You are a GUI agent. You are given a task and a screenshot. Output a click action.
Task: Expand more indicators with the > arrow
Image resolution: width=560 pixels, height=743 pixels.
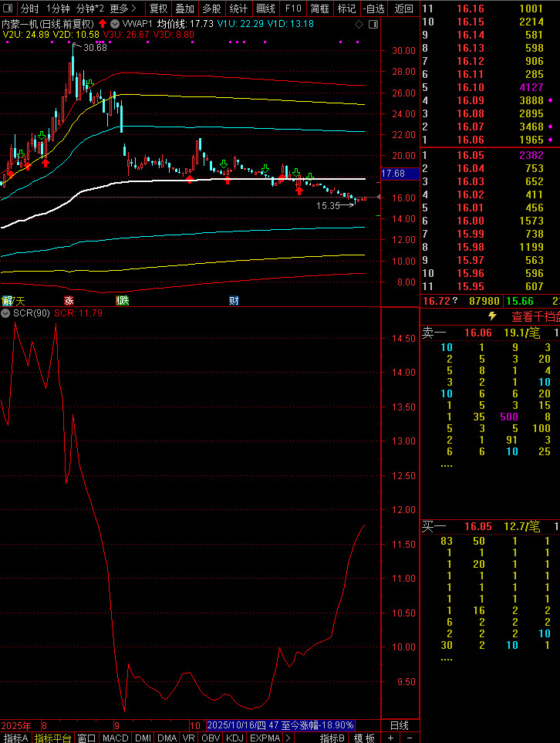(x=288, y=738)
